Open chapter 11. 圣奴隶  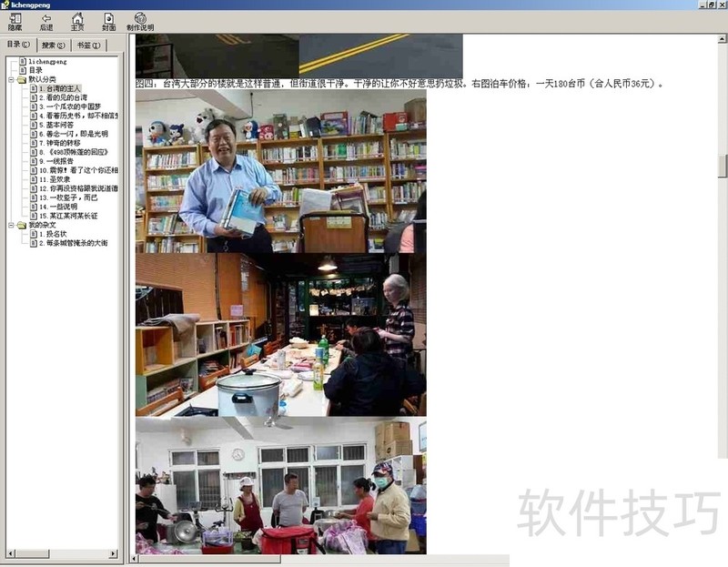[55, 179]
